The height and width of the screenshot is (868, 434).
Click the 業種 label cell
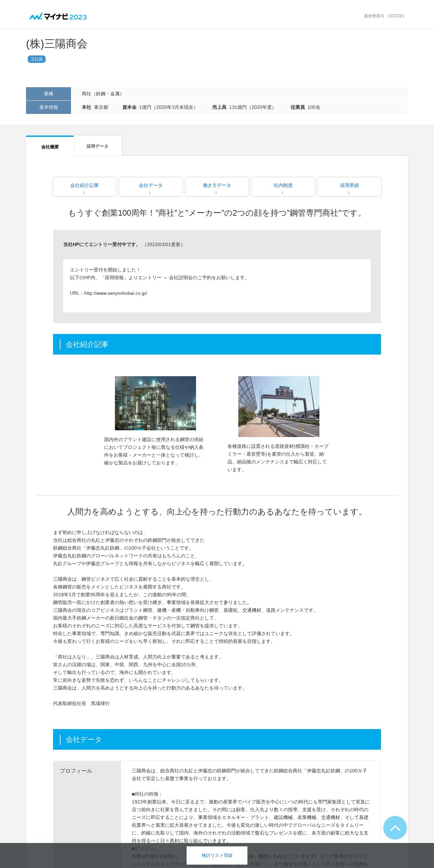(48, 94)
